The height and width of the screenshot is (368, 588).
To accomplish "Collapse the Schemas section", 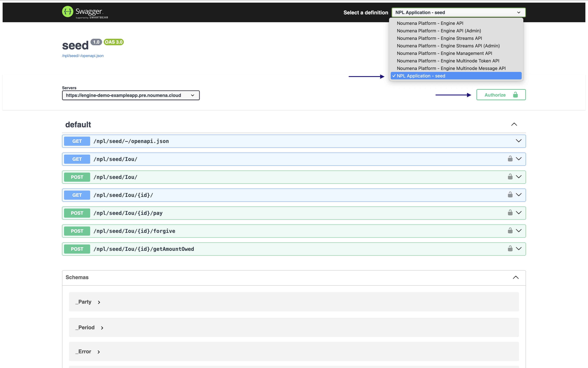I will click(x=515, y=277).
